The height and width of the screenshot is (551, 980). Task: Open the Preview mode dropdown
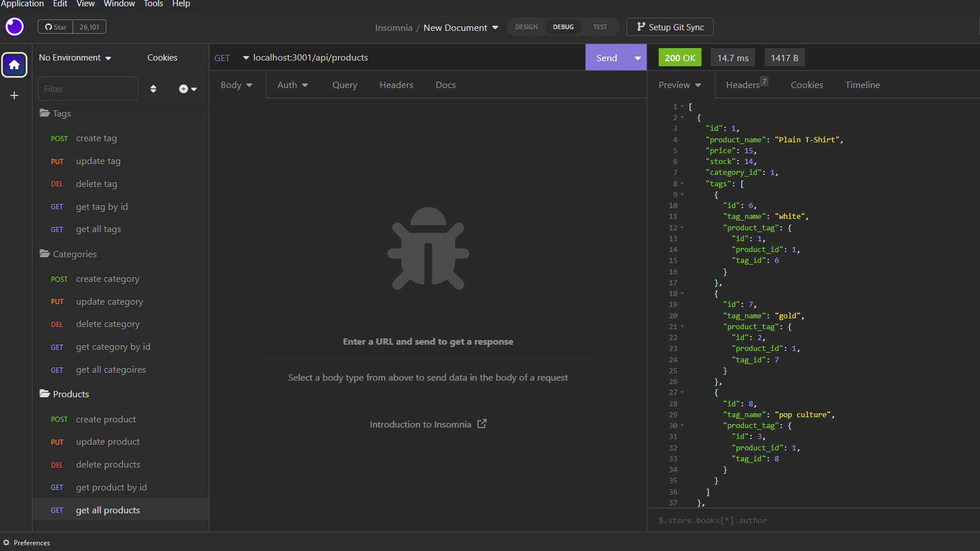[680, 85]
